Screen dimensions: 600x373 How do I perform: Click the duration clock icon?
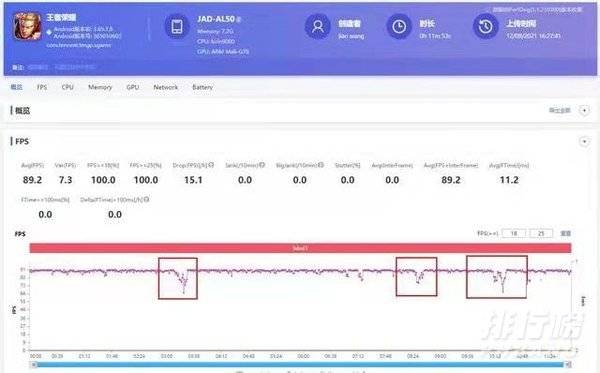(399, 26)
